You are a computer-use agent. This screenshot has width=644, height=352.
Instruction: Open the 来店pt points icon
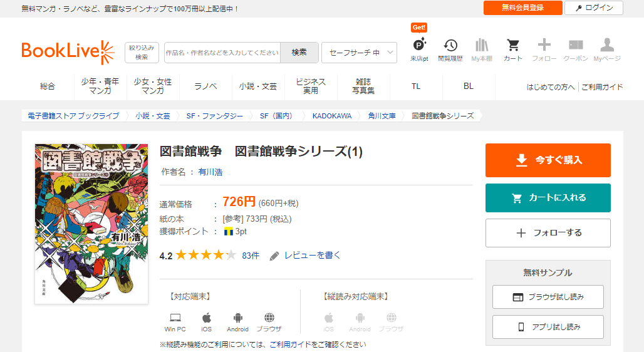pos(419,49)
